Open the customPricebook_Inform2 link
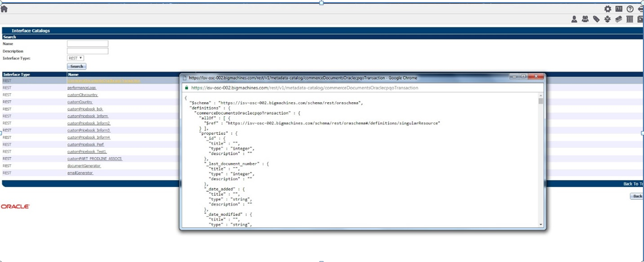Screen dimensions: 644x262 click(89, 123)
